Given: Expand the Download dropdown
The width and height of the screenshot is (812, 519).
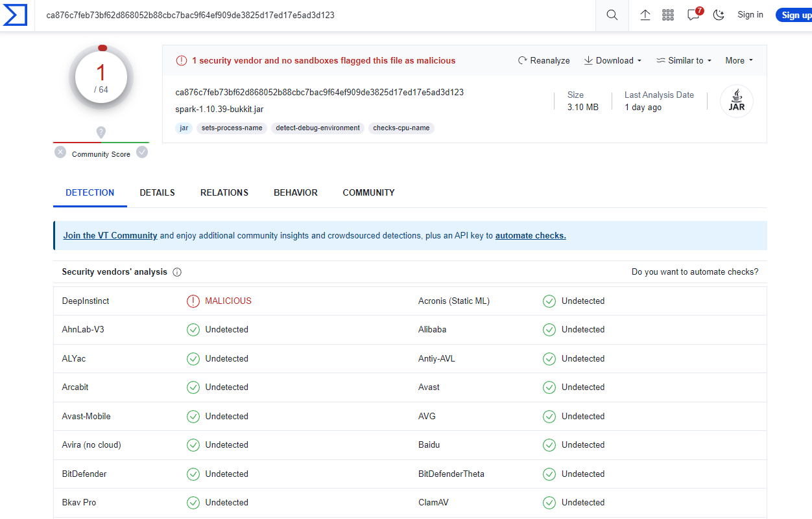Looking at the screenshot, I should [613, 60].
